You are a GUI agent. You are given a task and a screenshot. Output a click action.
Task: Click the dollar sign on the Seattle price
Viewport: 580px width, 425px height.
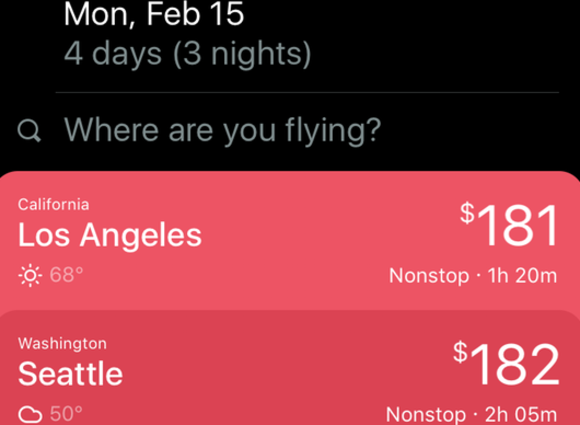[x=461, y=352]
